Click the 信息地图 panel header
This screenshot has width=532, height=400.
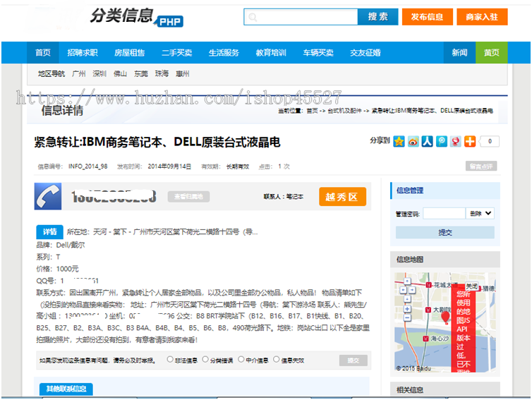[445, 260]
